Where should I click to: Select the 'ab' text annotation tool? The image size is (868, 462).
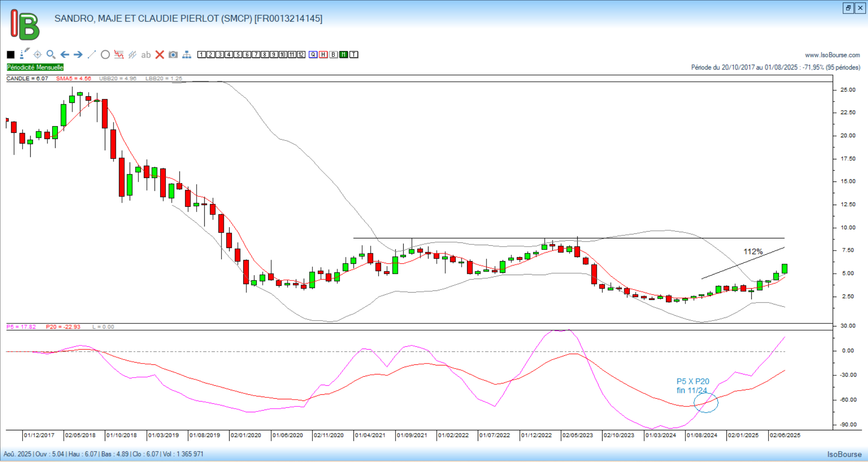[146, 55]
